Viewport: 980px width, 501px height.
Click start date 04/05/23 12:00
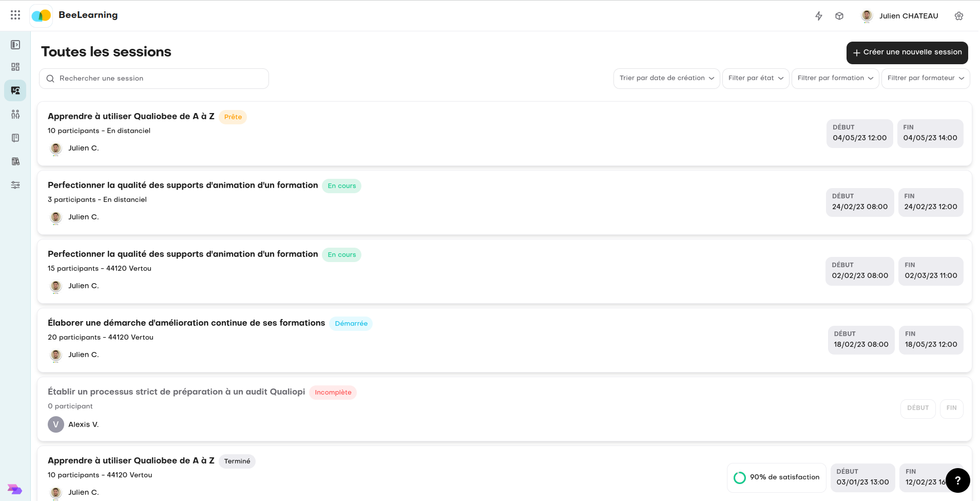pos(860,134)
